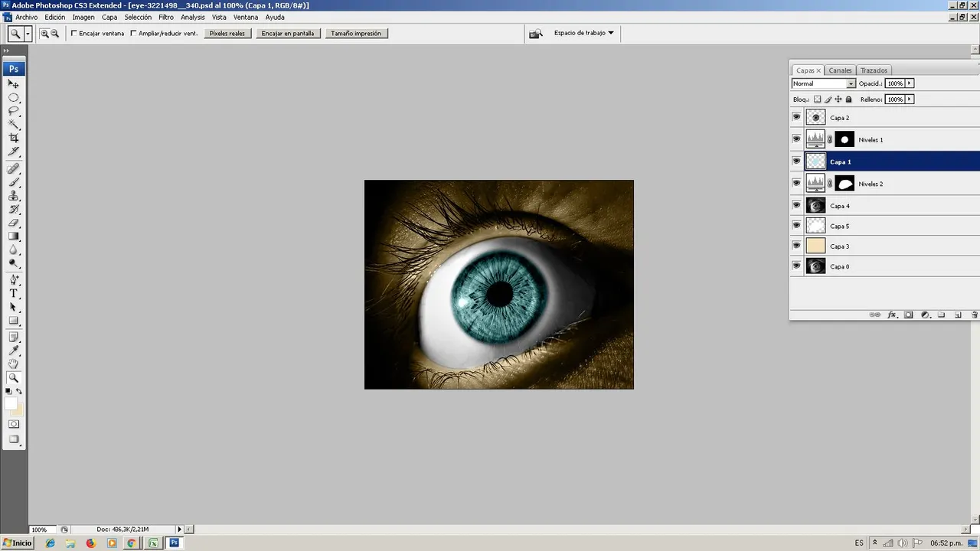The image size is (980, 551).
Task: Hide the Capa 2 layer
Action: 796,117
